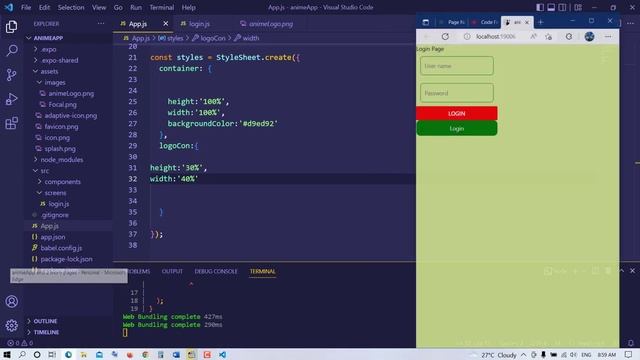
Task: Open the Source Control view
Action: 11,75
